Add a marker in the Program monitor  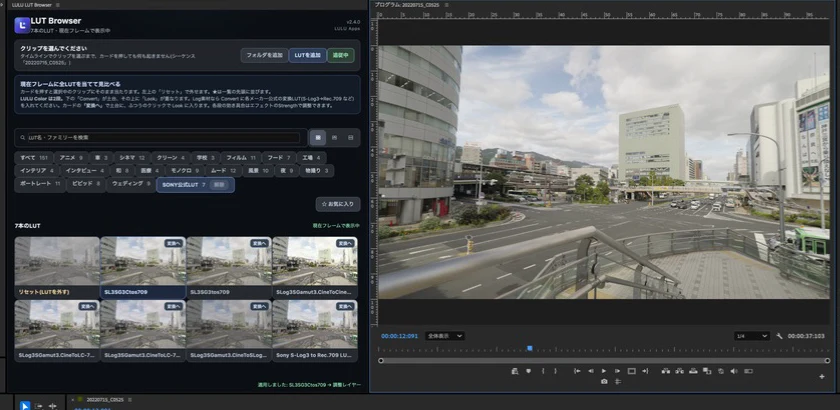528,371
